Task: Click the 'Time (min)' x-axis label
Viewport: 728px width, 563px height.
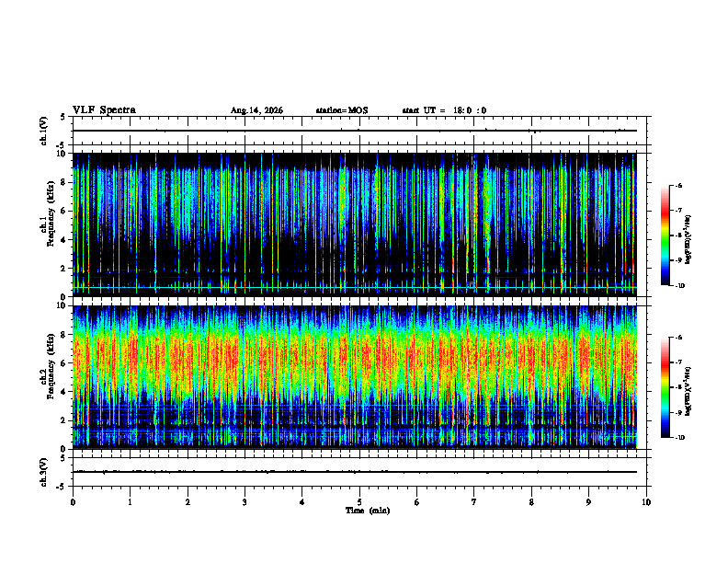Action: (x=368, y=511)
